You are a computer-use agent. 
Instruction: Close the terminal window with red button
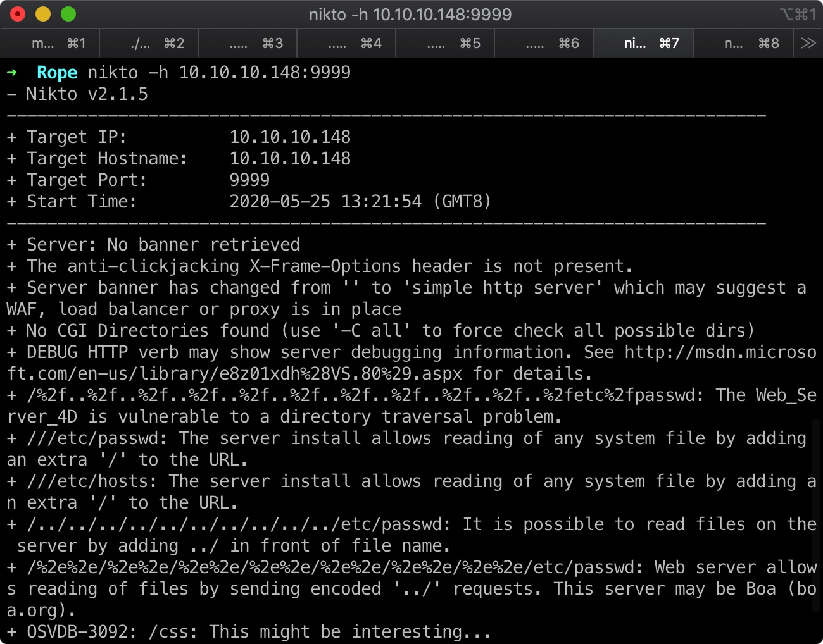[x=18, y=14]
